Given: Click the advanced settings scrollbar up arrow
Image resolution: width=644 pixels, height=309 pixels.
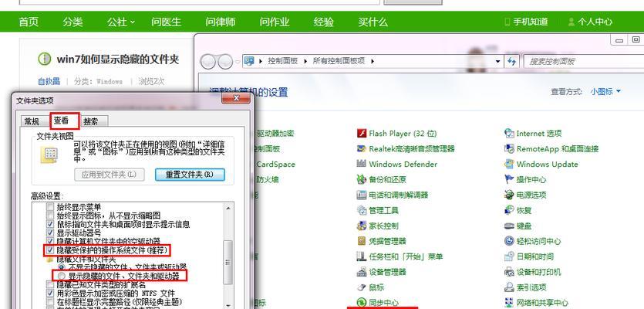Looking at the screenshot, I should (228, 208).
